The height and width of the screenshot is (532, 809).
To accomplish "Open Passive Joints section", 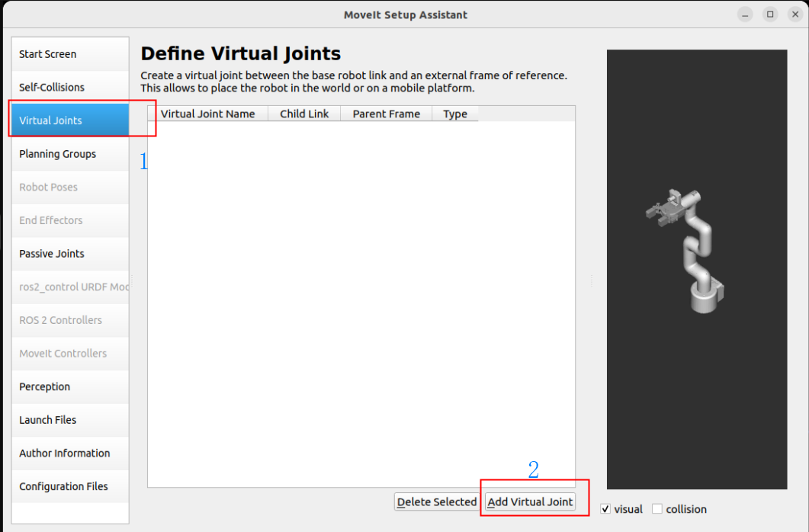I will (x=70, y=254).
